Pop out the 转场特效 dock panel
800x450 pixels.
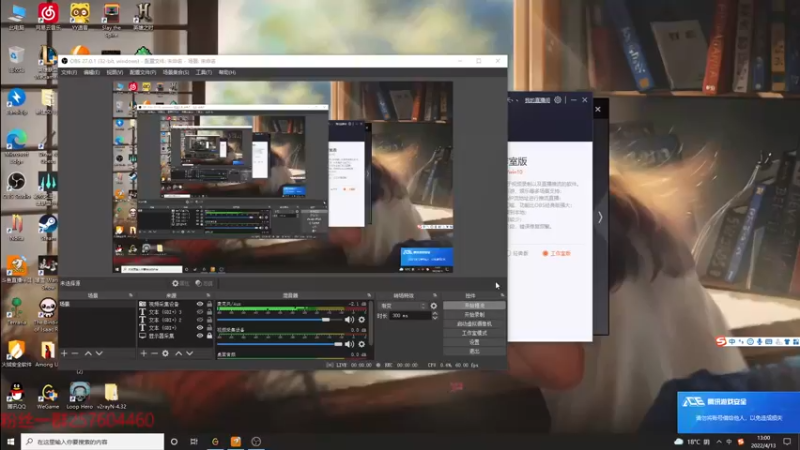click(x=435, y=295)
